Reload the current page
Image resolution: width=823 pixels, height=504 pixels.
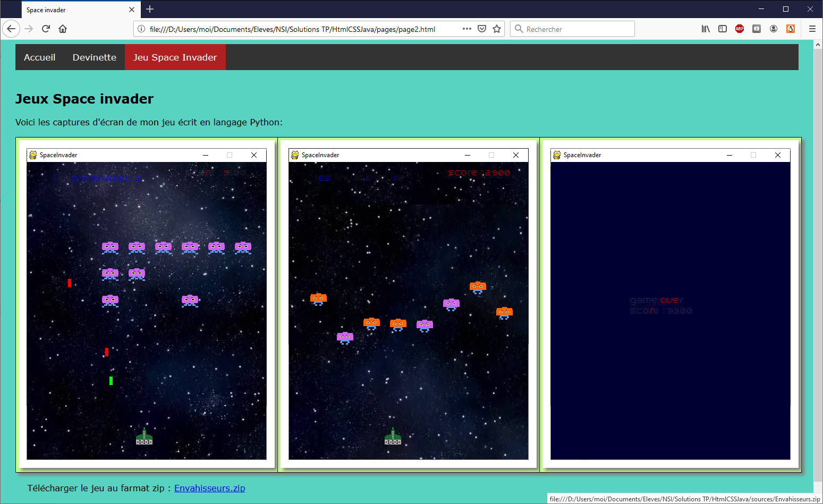click(46, 29)
